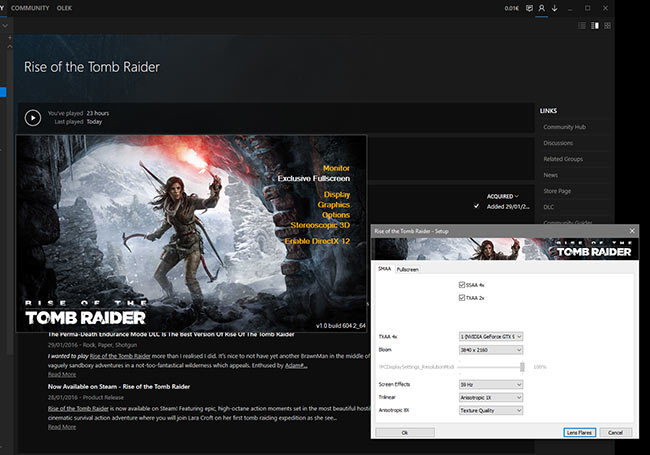Click Cancel button in Setup dialog
This screenshot has height=455, width=650.
click(615, 433)
